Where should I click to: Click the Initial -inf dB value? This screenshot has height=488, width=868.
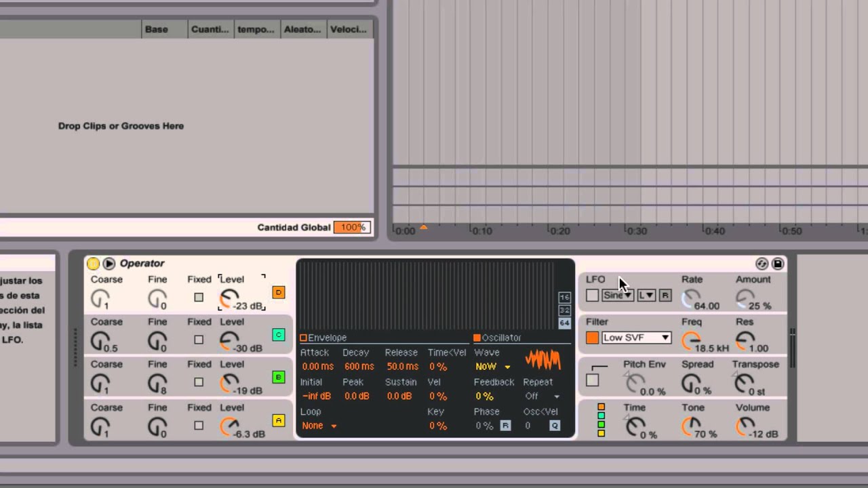pyautogui.click(x=316, y=396)
